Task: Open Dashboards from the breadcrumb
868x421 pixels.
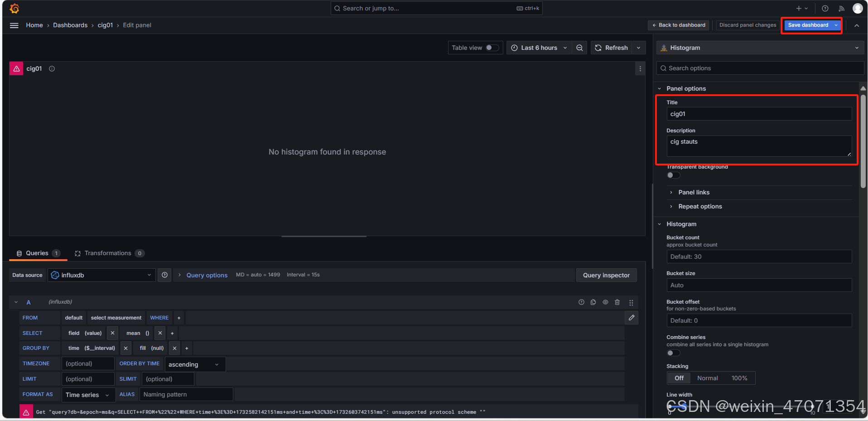Action: [x=70, y=25]
